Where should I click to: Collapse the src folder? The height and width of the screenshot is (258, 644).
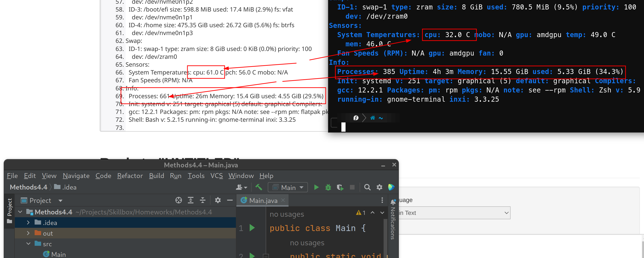28,244
